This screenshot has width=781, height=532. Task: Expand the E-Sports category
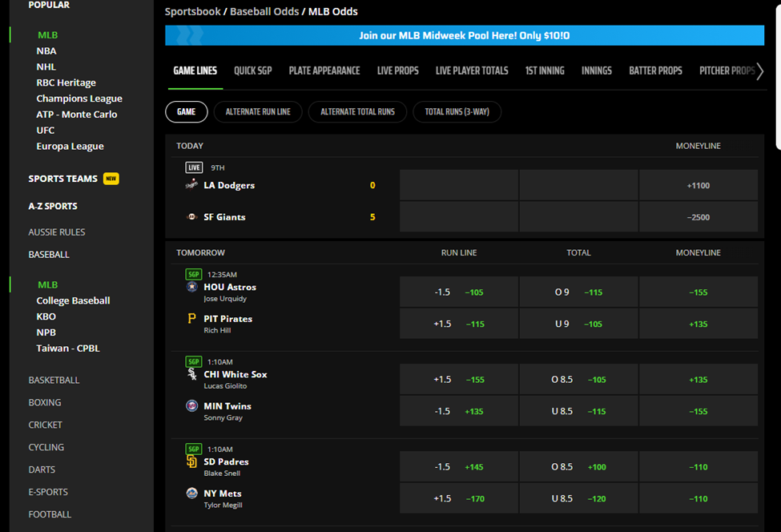tap(48, 492)
